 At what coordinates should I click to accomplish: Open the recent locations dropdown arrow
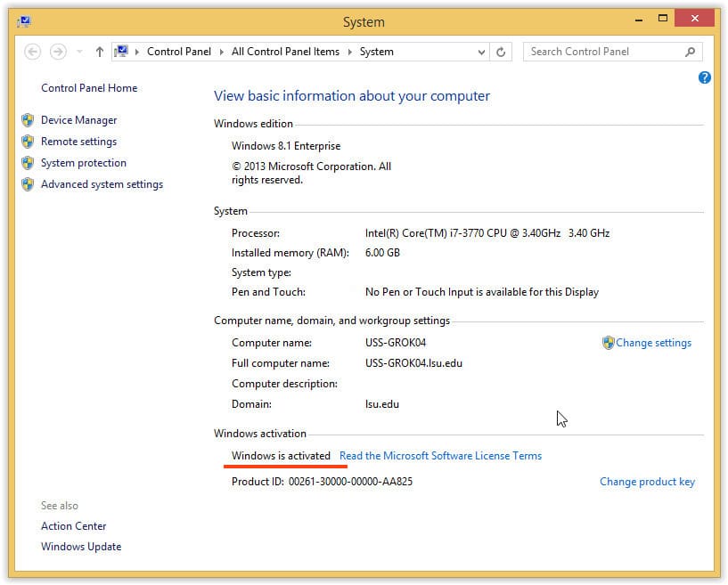(78, 53)
